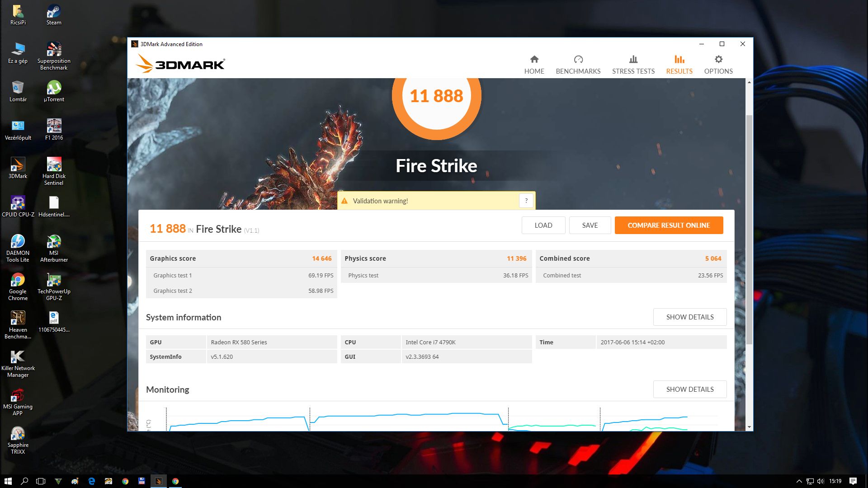Launch Google Chrome from the desktop
This screenshot has height=488, width=868.
tap(18, 286)
